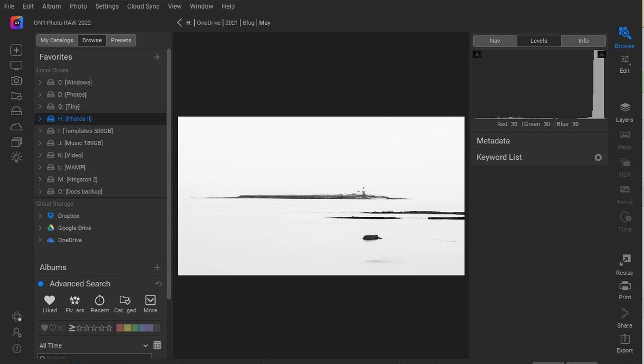Click the globe sync icon near sidebar bottom
The width and height of the screenshot is (644, 364).
(x=17, y=317)
